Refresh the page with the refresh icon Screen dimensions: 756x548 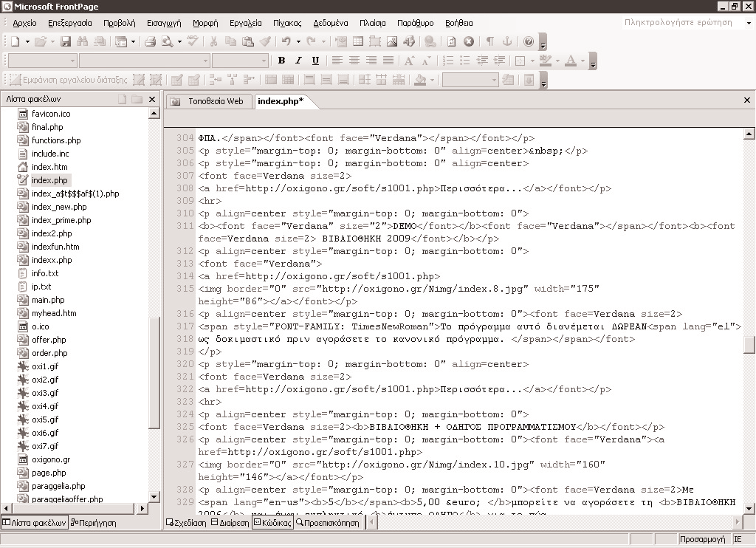tap(451, 42)
